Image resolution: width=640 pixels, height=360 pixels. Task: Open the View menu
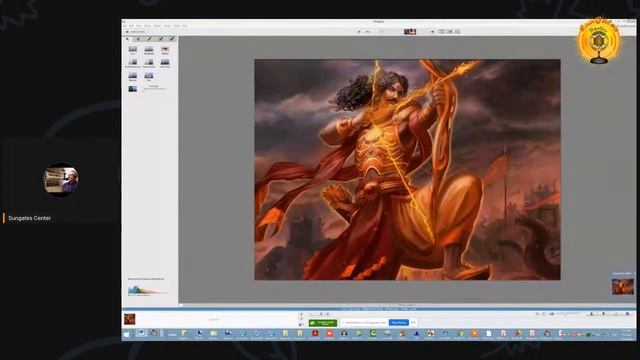(x=139, y=26)
